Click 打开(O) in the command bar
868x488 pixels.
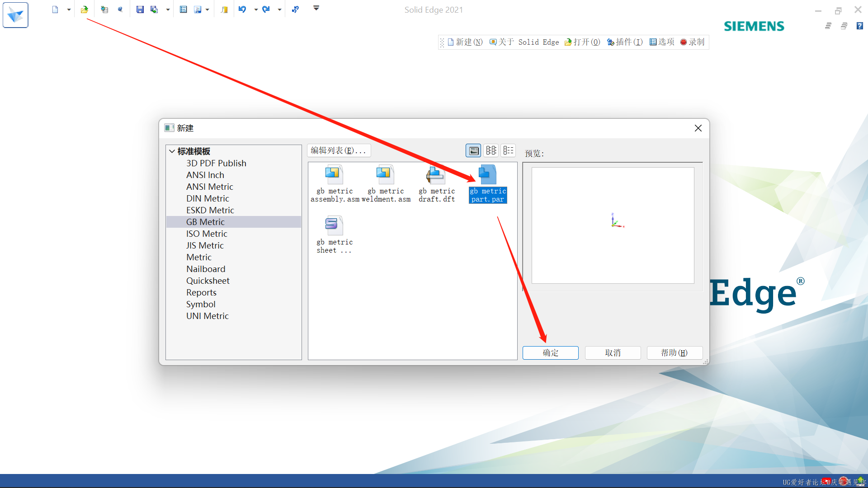582,42
